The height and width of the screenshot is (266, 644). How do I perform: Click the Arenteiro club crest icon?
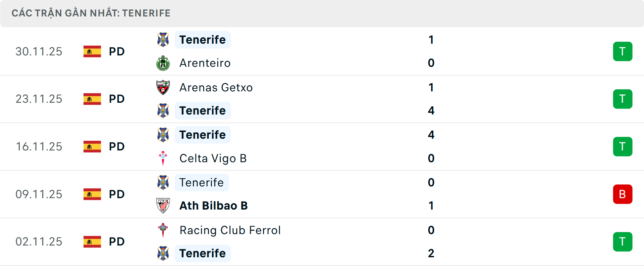163,63
